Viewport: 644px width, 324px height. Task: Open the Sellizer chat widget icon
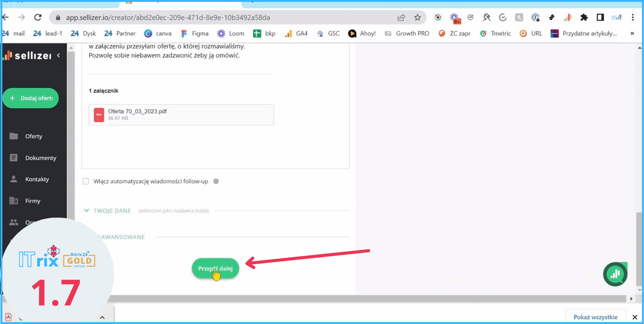[615, 274]
